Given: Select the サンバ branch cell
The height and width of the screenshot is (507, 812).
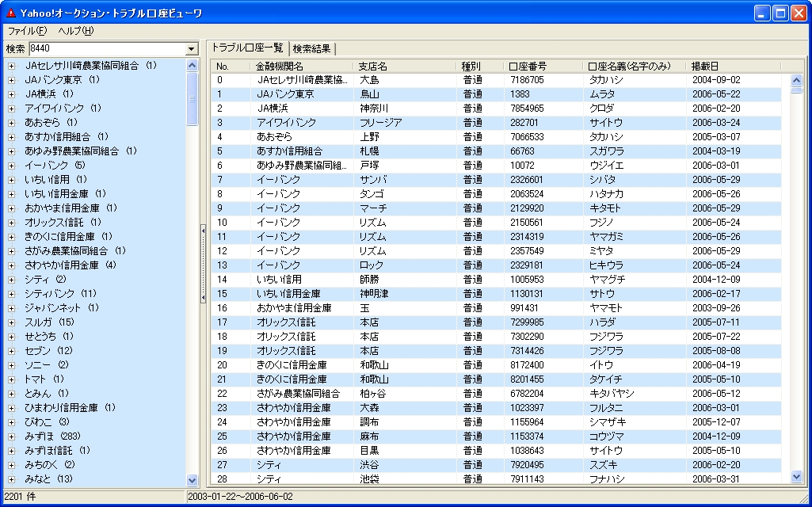Looking at the screenshot, I should [374, 180].
